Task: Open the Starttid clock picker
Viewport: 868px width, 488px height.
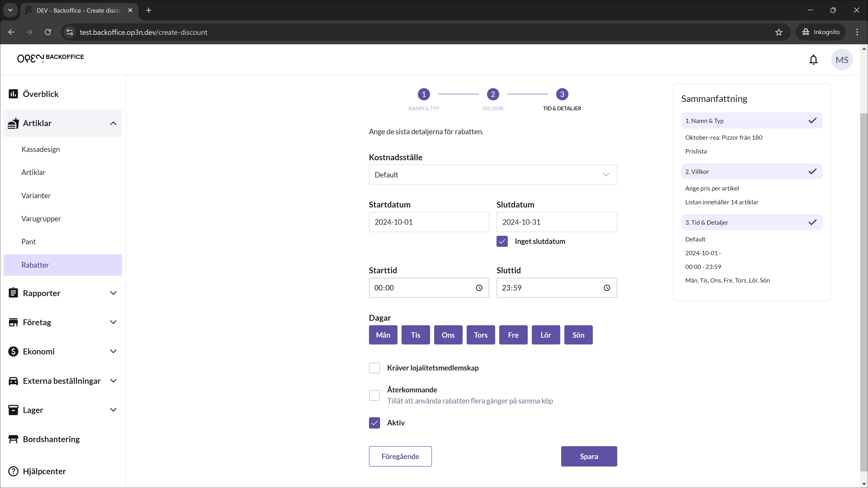Action: (x=479, y=288)
